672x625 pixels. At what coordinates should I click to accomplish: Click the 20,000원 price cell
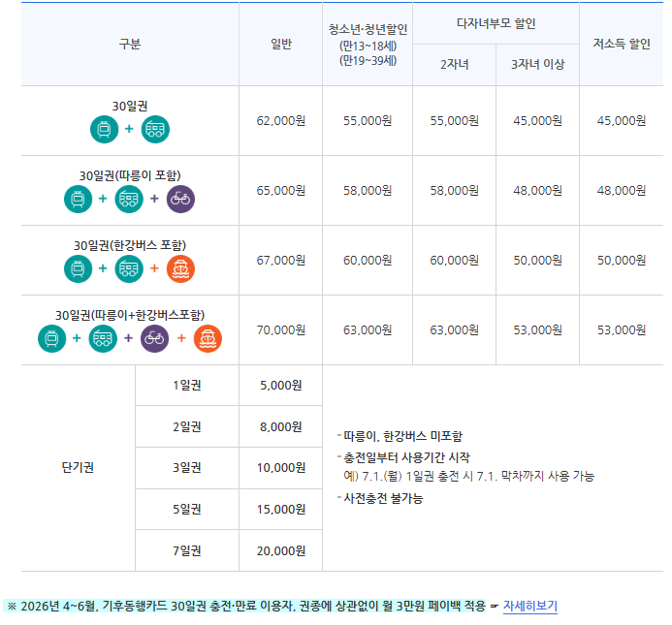point(280,551)
